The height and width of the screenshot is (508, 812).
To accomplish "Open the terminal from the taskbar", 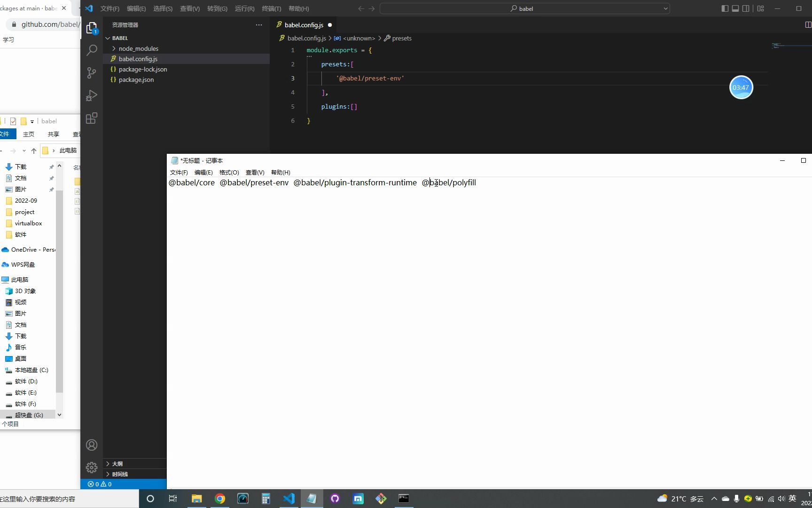I will (404, 499).
